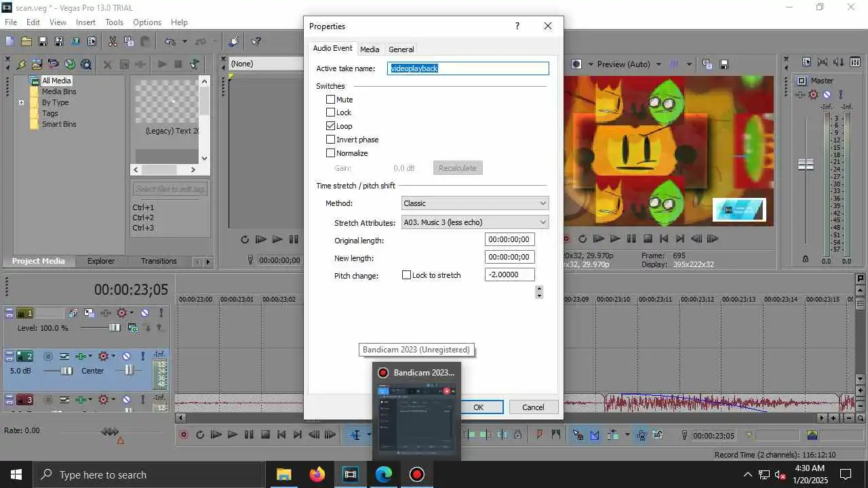868x488 pixels.
Task: Click the Stop button in video preview
Action: [648, 239]
